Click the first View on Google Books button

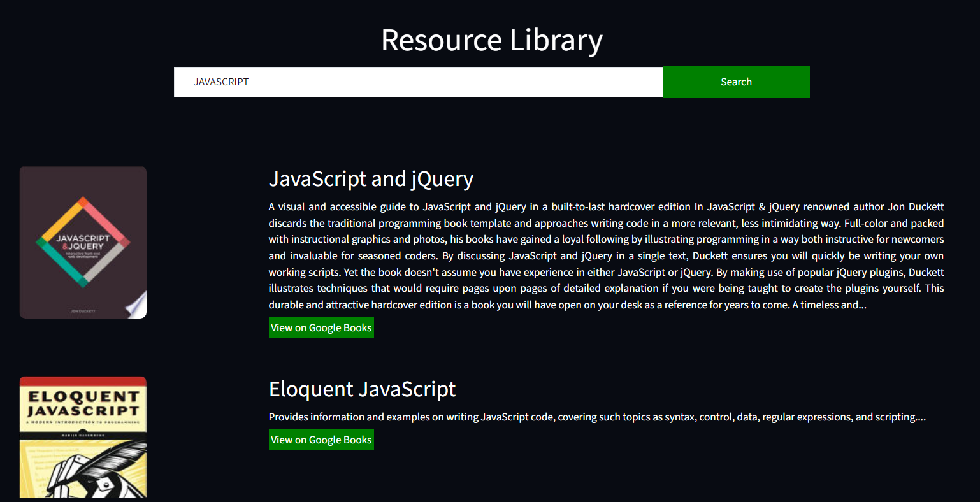321,327
